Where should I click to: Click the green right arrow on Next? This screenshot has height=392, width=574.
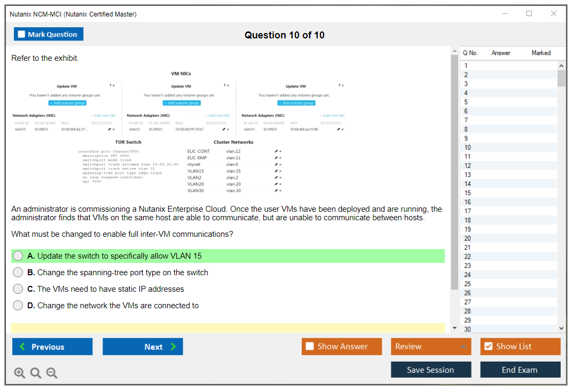click(x=174, y=347)
